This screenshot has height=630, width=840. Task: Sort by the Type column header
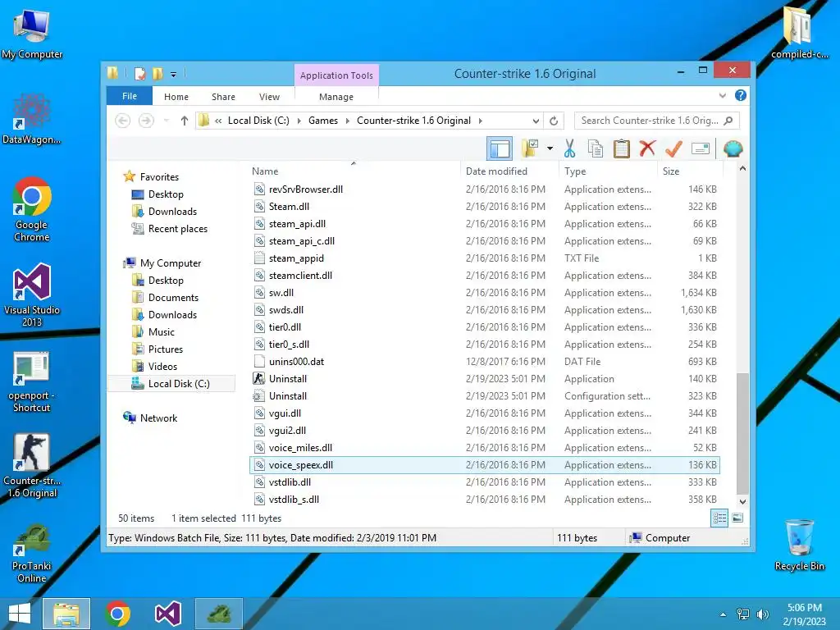click(608, 171)
